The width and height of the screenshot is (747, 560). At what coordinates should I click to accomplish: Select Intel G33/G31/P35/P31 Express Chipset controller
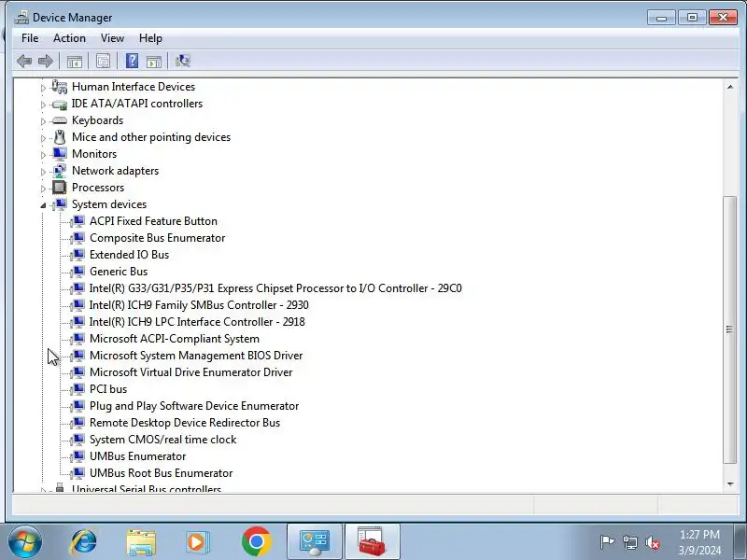pos(275,288)
